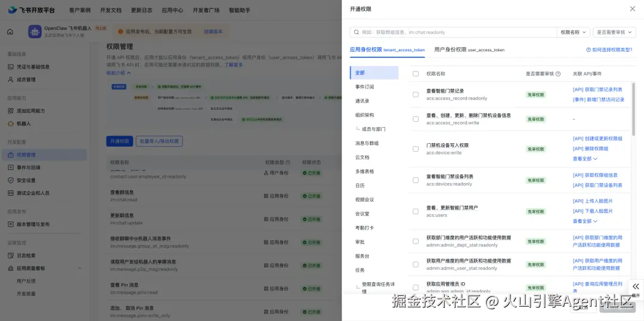Viewport: 644px width, 321px height.
Task: Click the blue 开通权限 button
Action: (x=119, y=141)
